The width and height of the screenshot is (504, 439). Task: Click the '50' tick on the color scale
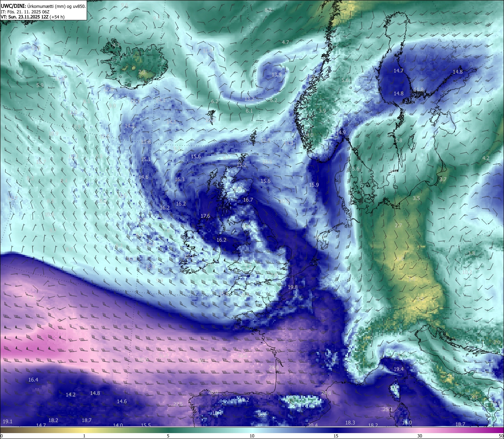[500, 436]
